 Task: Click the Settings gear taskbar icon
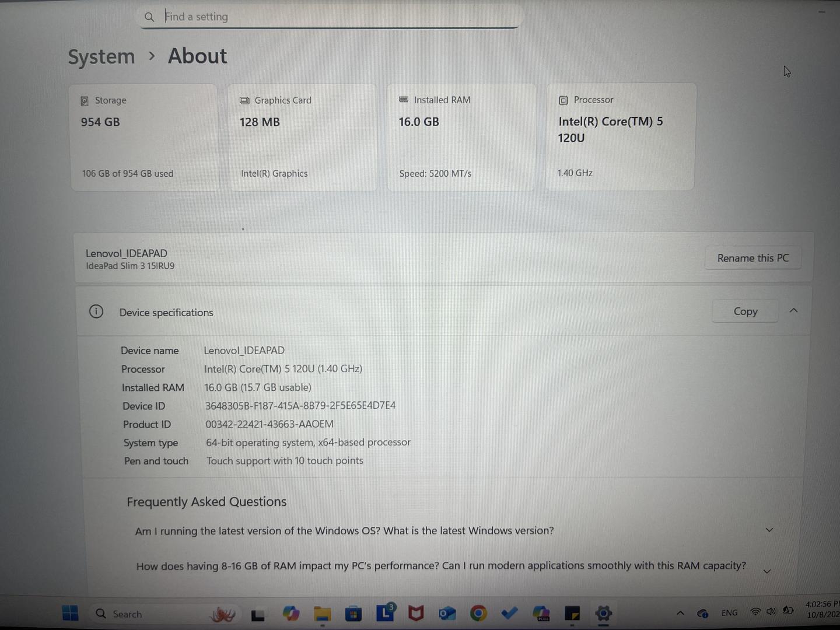click(603, 613)
